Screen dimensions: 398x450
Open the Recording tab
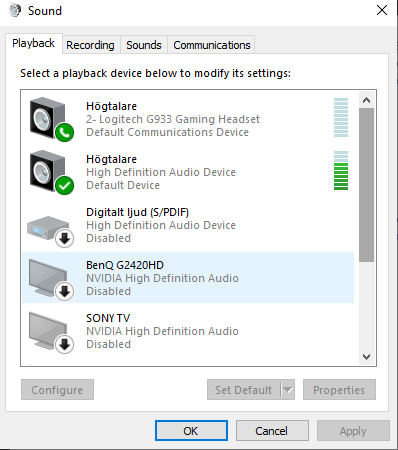(x=90, y=45)
